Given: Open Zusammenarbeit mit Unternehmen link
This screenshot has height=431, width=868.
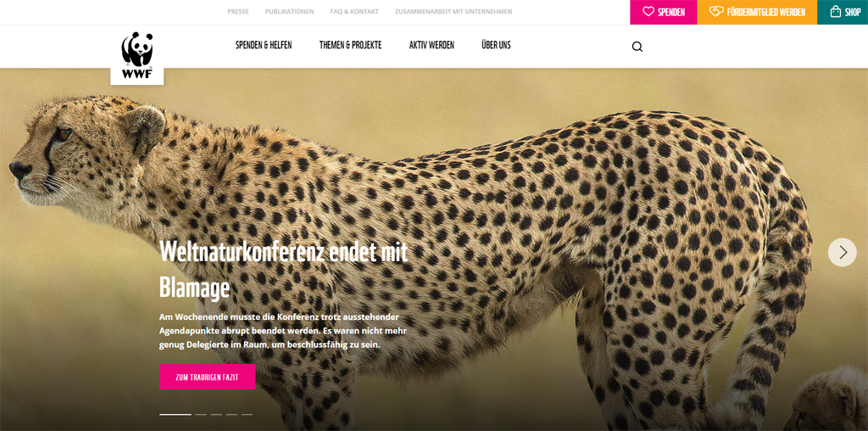Looking at the screenshot, I should click(453, 12).
